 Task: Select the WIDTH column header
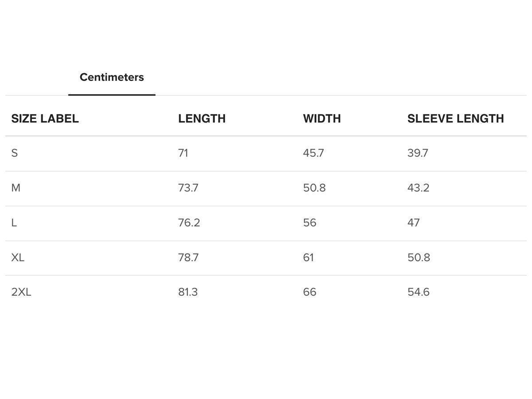coord(322,119)
